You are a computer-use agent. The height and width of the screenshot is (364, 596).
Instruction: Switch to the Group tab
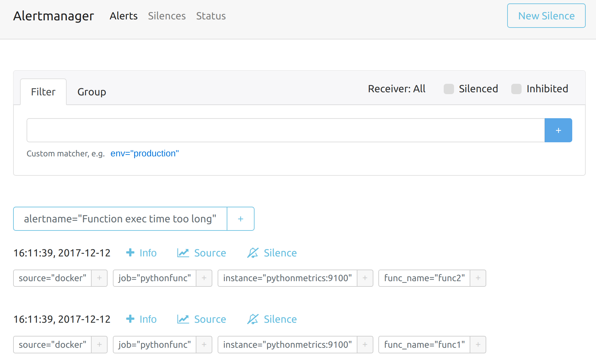[x=92, y=92]
